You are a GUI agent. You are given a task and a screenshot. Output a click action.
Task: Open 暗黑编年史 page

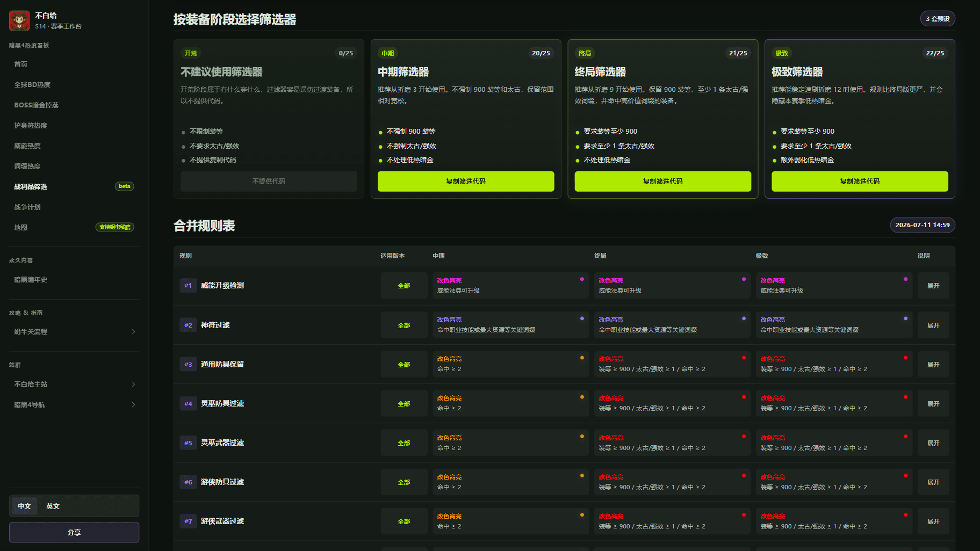74,280
